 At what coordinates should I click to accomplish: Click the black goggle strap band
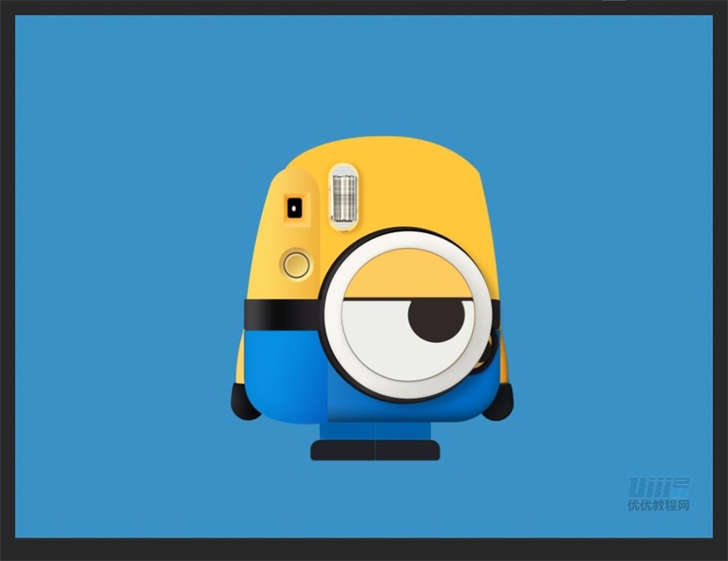[281, 314]
